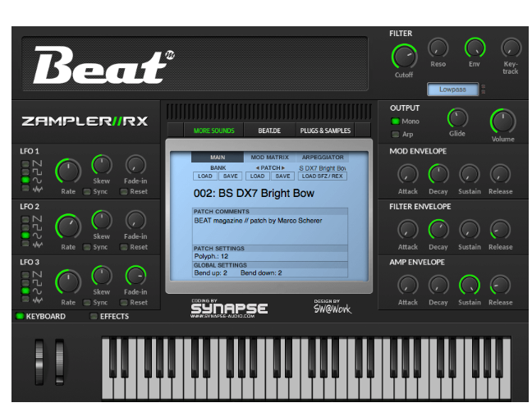Switch to the Mod Matrix tab
This screenshot has height=412, width=532.
[x=270, y=158]
